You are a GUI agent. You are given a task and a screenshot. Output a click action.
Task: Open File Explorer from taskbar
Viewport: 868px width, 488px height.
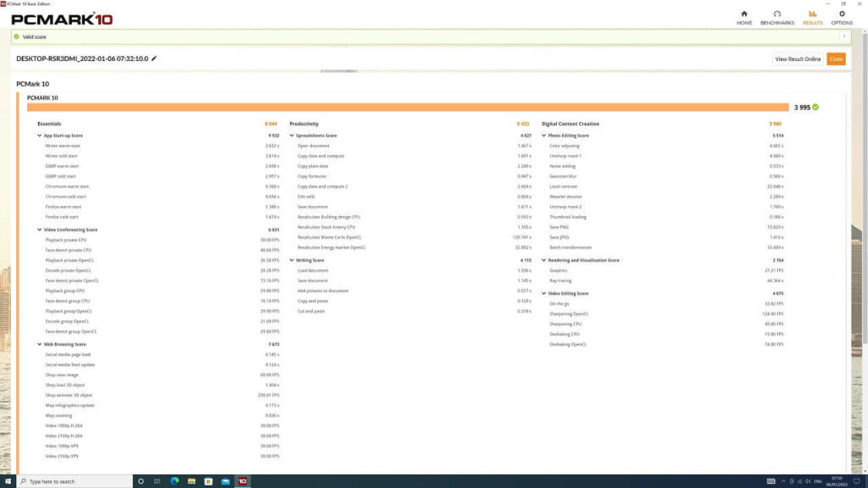(x=192, y=481)
